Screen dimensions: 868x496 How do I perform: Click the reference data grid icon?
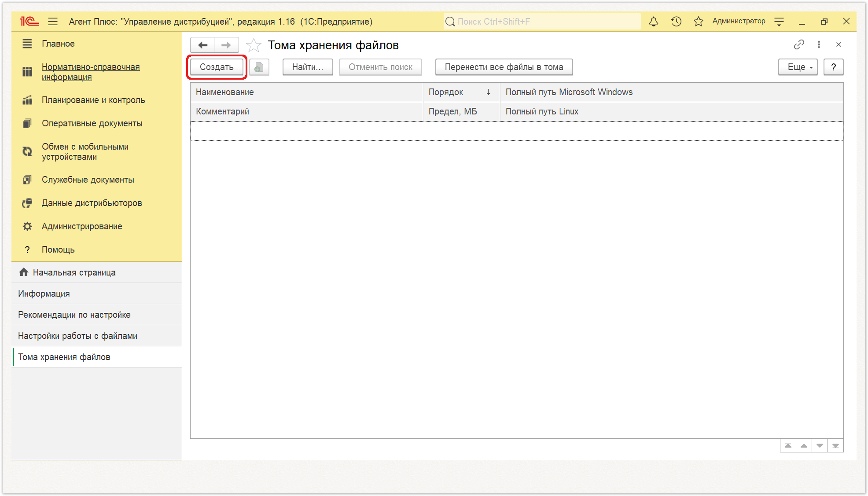(27, 72)
